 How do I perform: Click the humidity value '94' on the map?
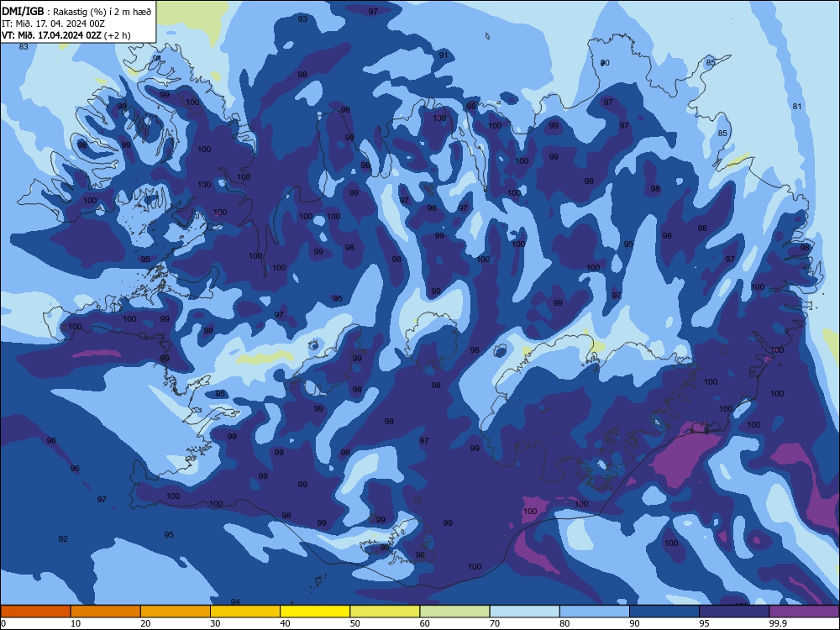pos(235,601)
